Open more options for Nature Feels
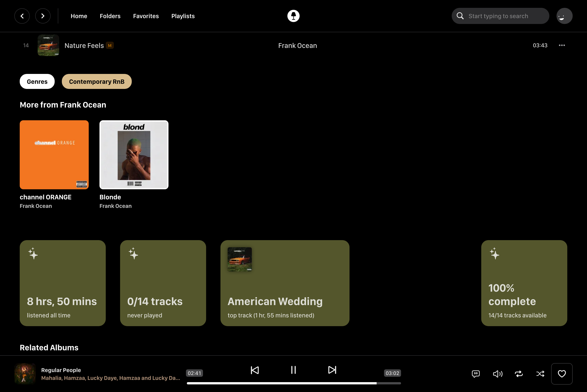The width and height of the screenshot is (587, 392). tap(562, 45)
